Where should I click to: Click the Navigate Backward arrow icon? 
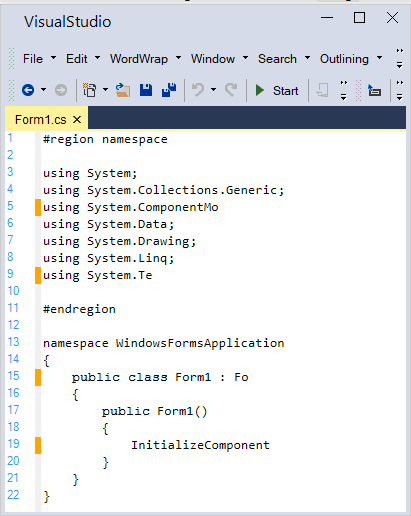click(28, 90)
